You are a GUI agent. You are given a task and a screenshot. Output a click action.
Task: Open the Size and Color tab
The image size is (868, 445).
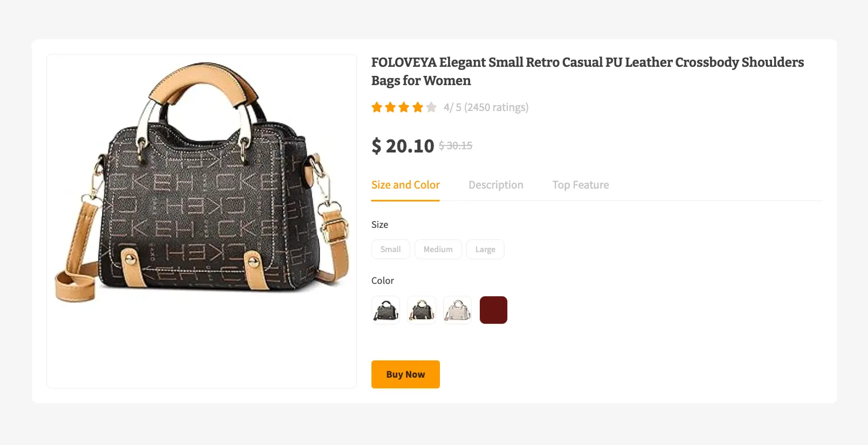[x=405, y=185]
